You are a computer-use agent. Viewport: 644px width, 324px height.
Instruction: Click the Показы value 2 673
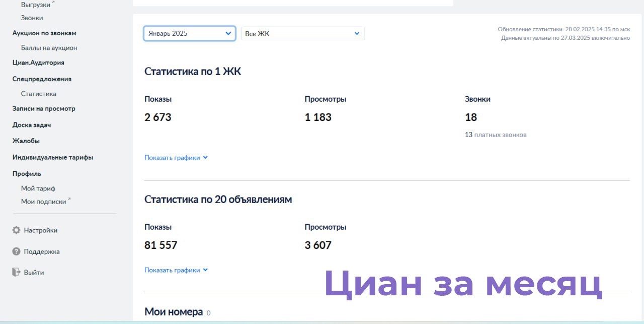point(158,117)
